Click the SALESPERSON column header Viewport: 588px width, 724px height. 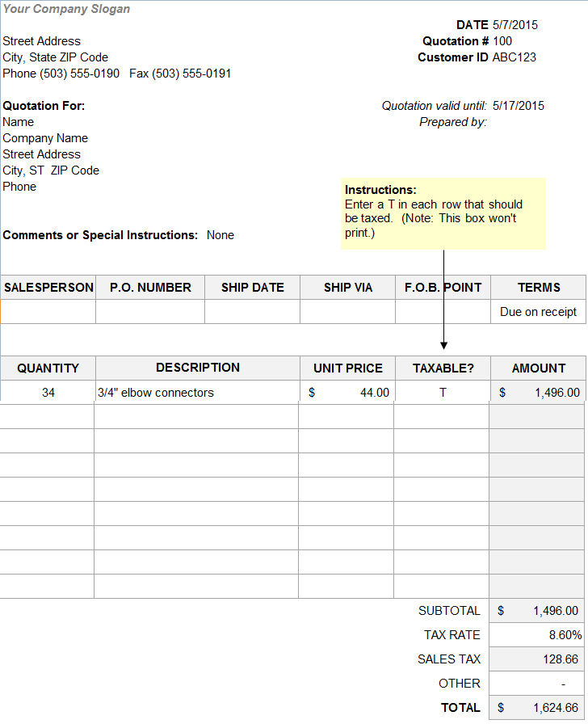[48, 288]
